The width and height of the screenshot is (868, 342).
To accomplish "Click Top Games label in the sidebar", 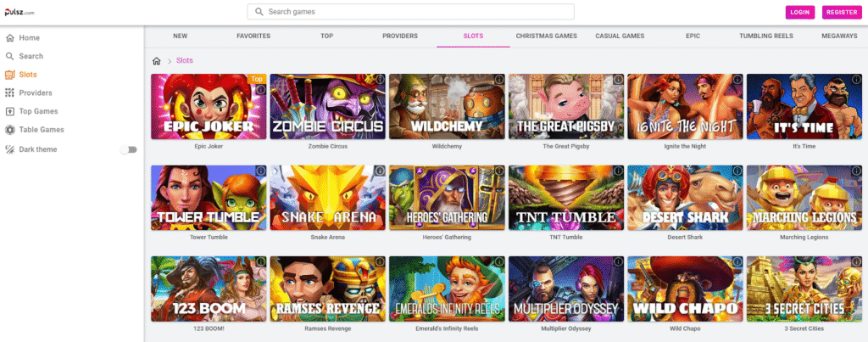I will point(38,111).
